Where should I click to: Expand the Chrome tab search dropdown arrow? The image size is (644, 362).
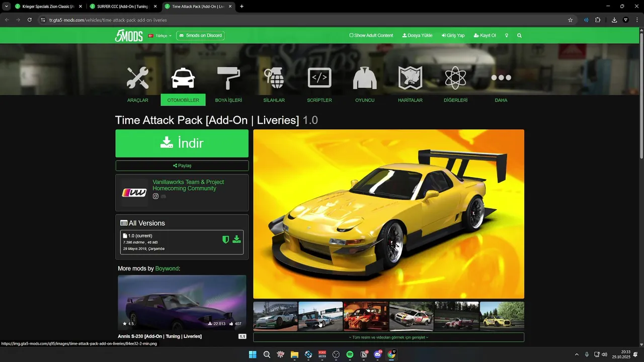click(x=6, y=7)
